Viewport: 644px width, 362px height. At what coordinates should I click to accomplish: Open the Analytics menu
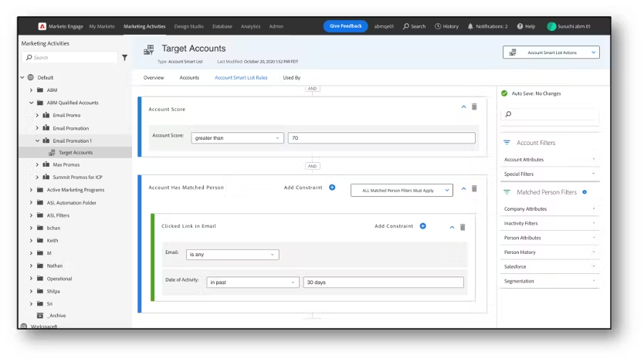pos(250,26)
